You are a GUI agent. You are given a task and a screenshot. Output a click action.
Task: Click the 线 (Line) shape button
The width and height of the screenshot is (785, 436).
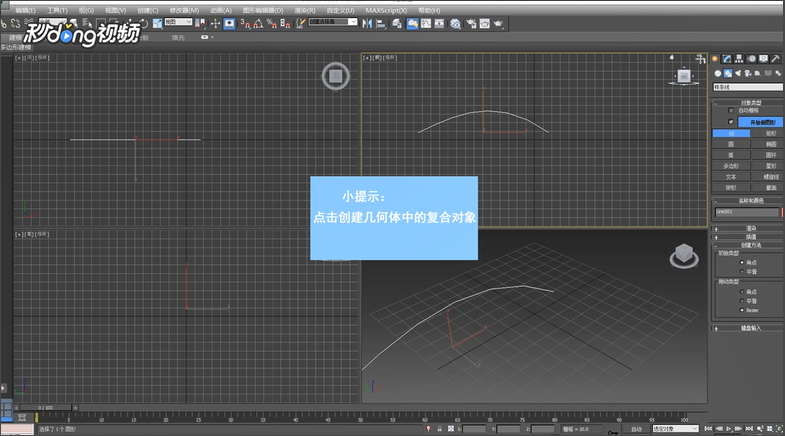731,133
